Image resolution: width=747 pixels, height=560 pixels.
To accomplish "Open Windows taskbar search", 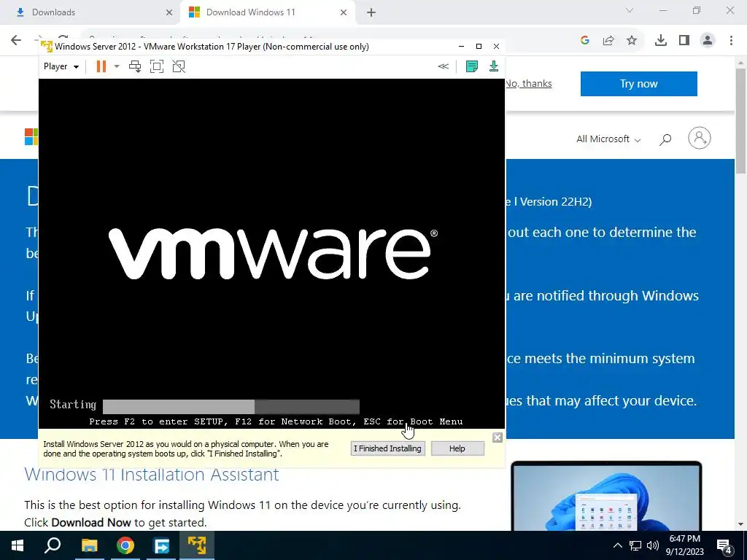I will click(x=53, y=545).
